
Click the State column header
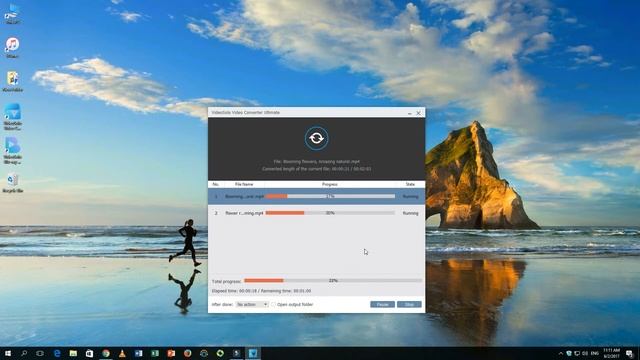pos(410,184)
